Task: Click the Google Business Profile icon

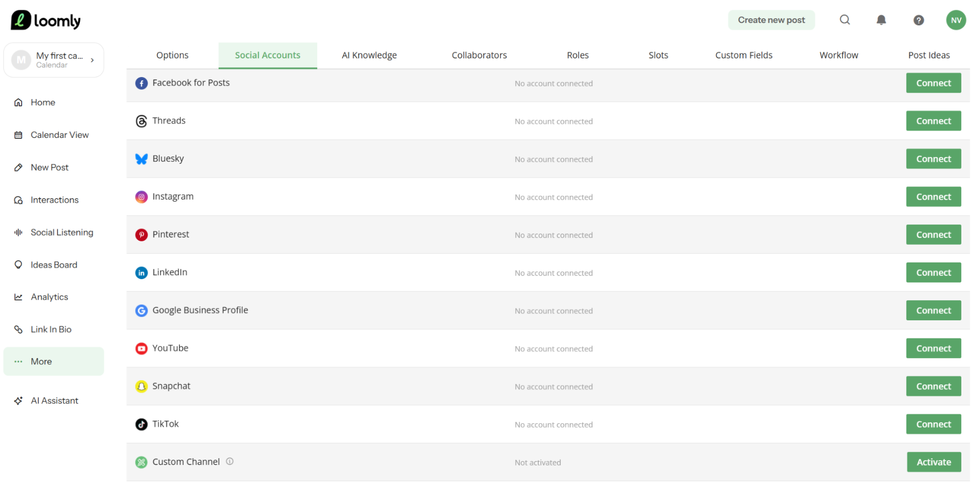Action: [x=141, y=311]
